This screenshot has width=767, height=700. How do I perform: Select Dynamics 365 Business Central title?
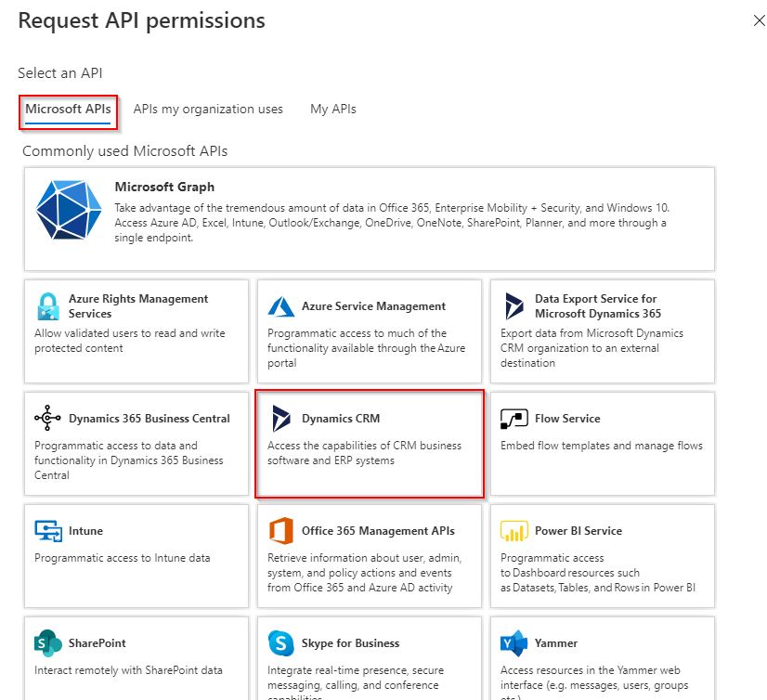(149, 419)
